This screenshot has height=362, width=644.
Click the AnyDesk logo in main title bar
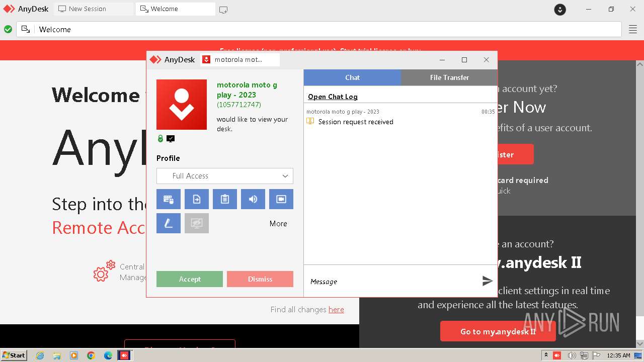(26, 9)
